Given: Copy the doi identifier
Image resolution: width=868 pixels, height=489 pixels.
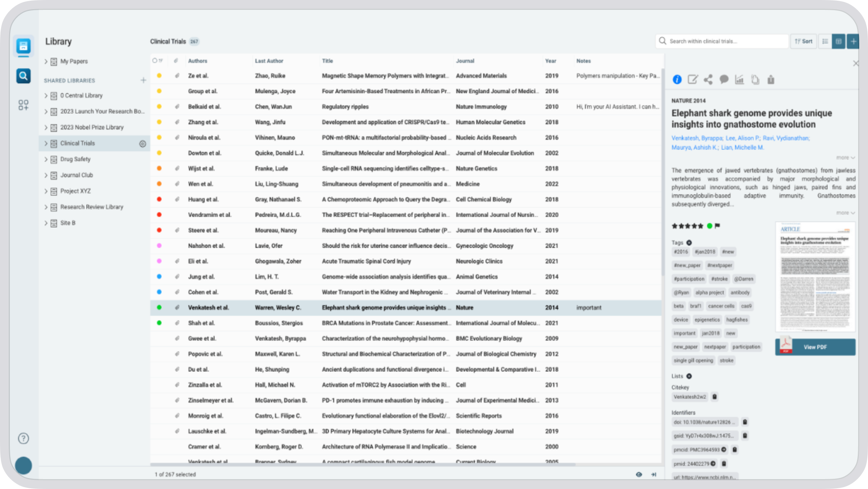Looking at the screenshot, I should click(745, 422).
